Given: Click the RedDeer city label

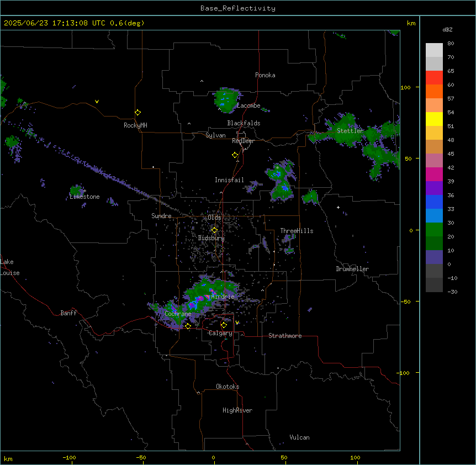Looking at the screenshot, I should tap(243, 141).
